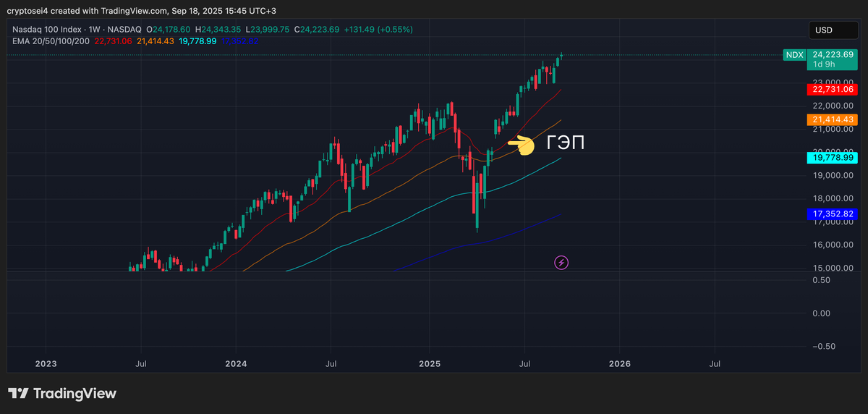This screenshot has width=868, height=414.
Task: Click the 22,000.00 price axis tick
Action: point(833,106)
